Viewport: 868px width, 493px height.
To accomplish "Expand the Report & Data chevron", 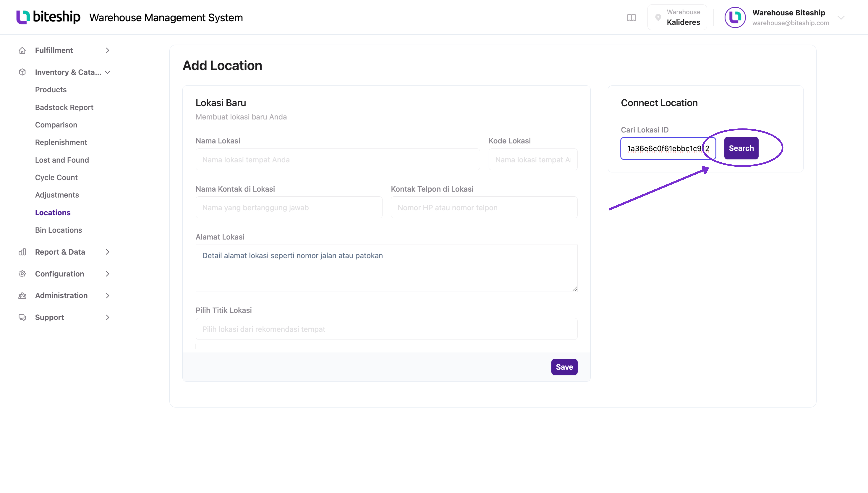I will (107, 252).
